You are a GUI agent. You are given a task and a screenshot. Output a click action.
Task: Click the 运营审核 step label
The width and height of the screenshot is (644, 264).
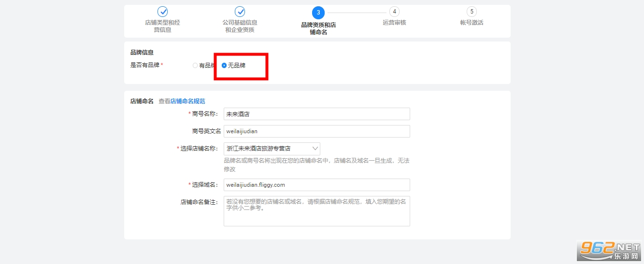pyautogui.click(x=395, y=23)
